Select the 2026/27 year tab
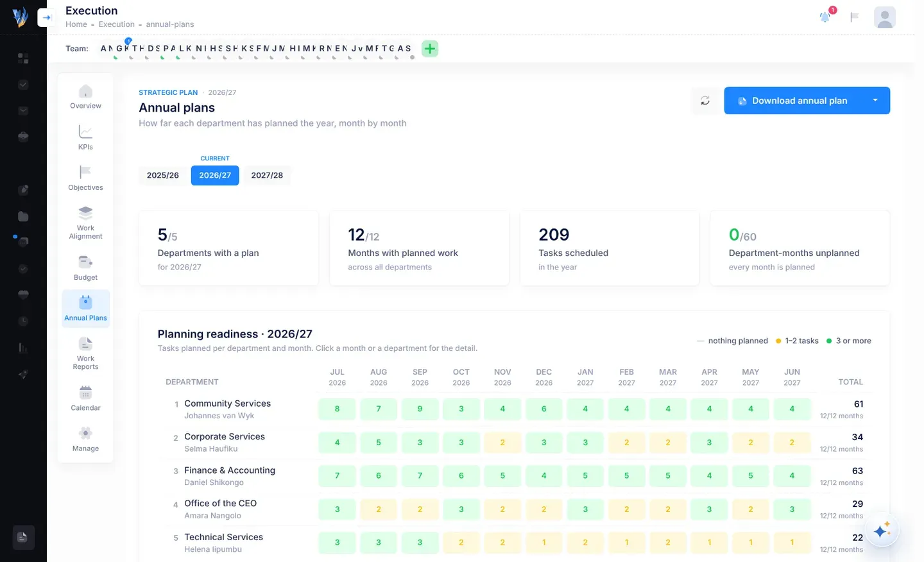Viewport: 924px width, 562px height. pyautogui.click(x=215, y=175)
